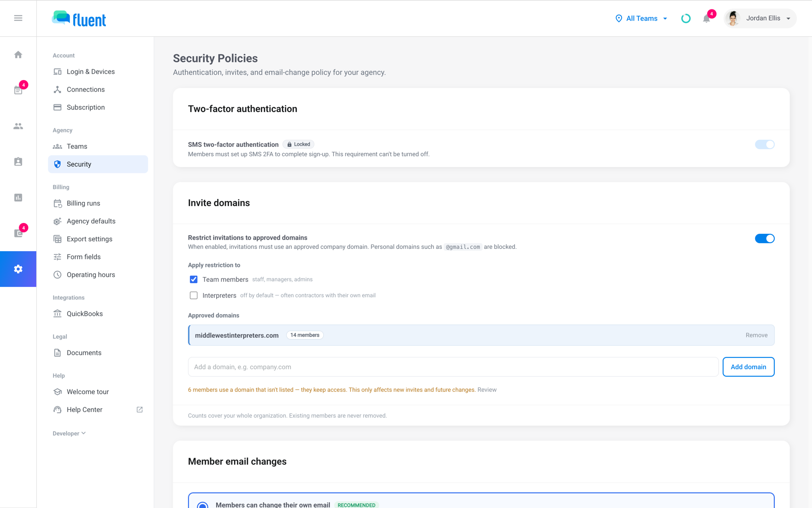Viewport: 812px width, 508px height.
Task: Open the reports chart icon in rail
Action: [18, 198]
